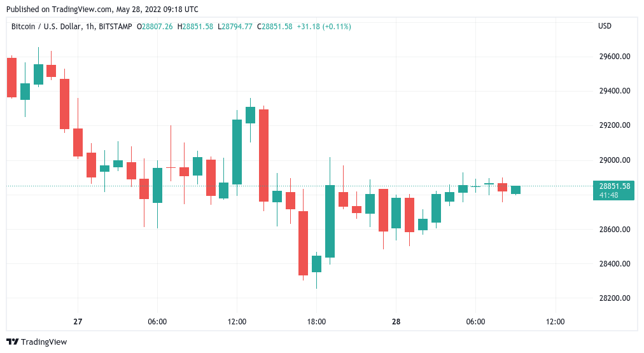Viewport: 644px width, 353px height.
Task: Click the 28400.00 price axis label
Action: click(615, 264)
